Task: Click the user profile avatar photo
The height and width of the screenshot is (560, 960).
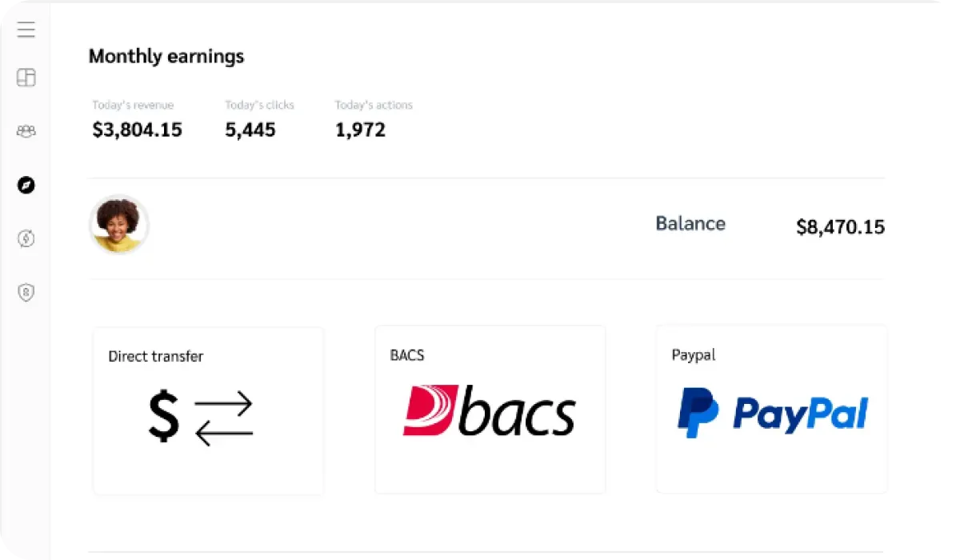Action: 118,225
